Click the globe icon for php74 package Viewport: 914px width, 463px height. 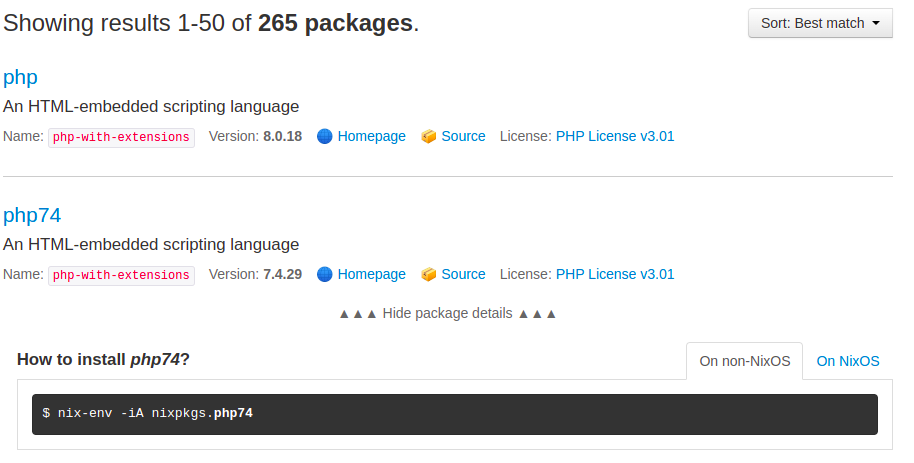pos(324,274)
